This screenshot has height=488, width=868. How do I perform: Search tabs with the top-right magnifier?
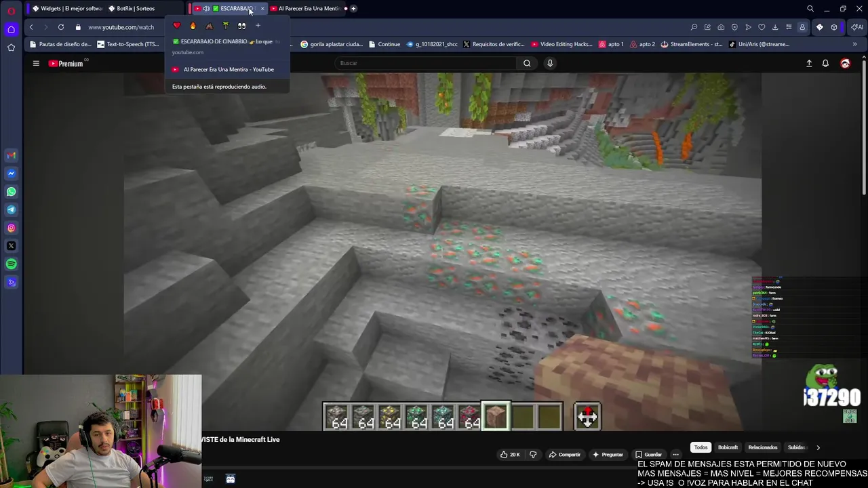tap(810, 9)
